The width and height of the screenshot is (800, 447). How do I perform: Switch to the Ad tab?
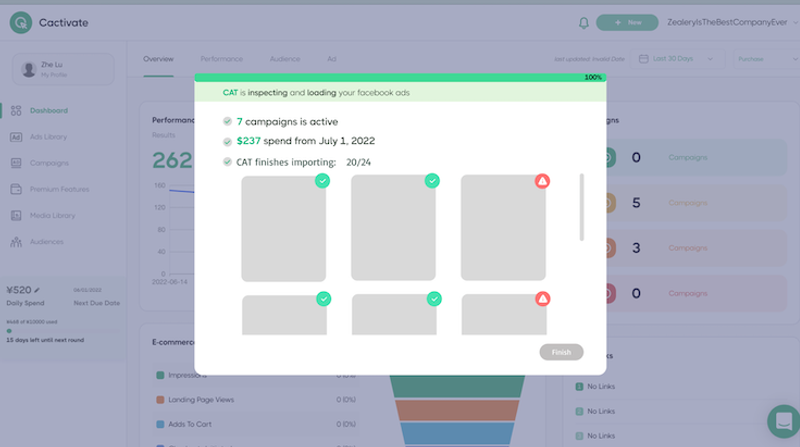(332, 59)
